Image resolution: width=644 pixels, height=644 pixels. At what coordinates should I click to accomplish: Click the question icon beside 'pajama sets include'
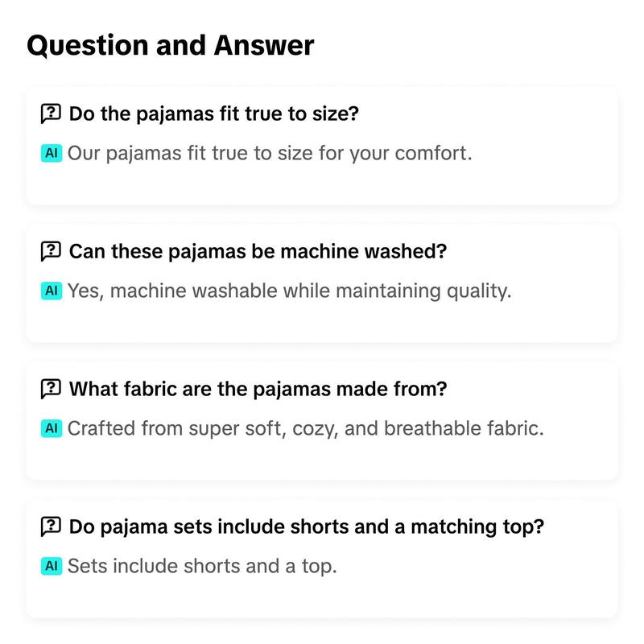(x=51, y=526)
